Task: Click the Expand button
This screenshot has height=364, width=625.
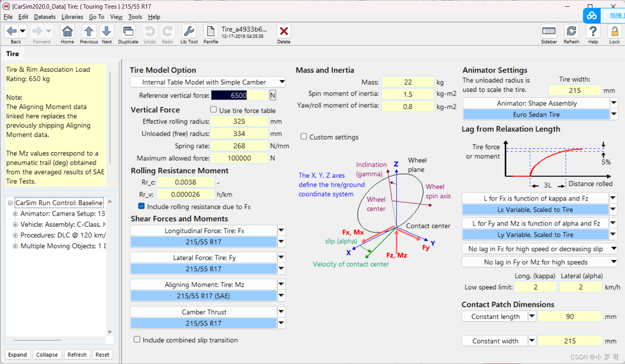Action: tap(18, 355)
